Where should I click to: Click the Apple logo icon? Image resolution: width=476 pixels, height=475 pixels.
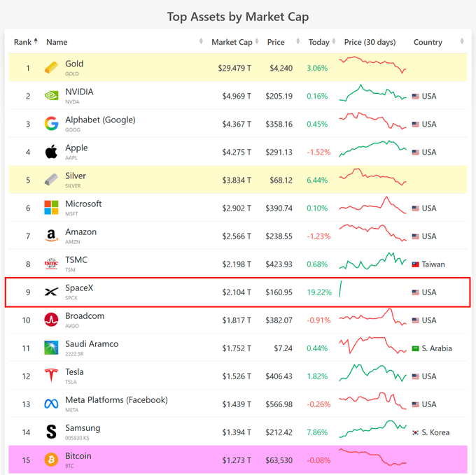(51, 152)
